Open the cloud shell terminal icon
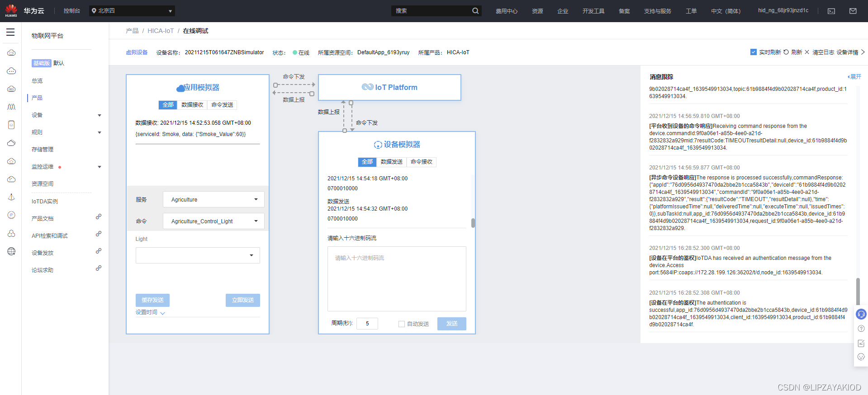868x395 pixels. 831,11
